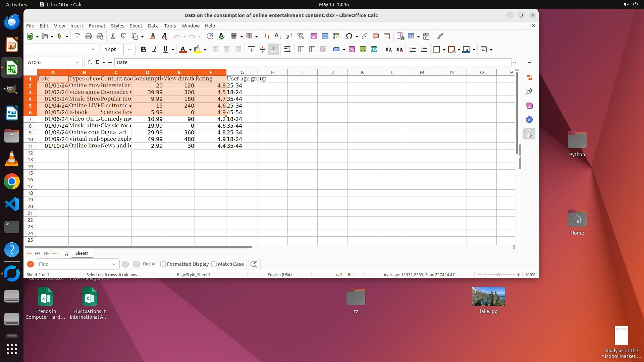The height and width of the screenshot is (362, 644).
Task: Enable the Match Case checkbox
Action: click(x=214, y=264)
